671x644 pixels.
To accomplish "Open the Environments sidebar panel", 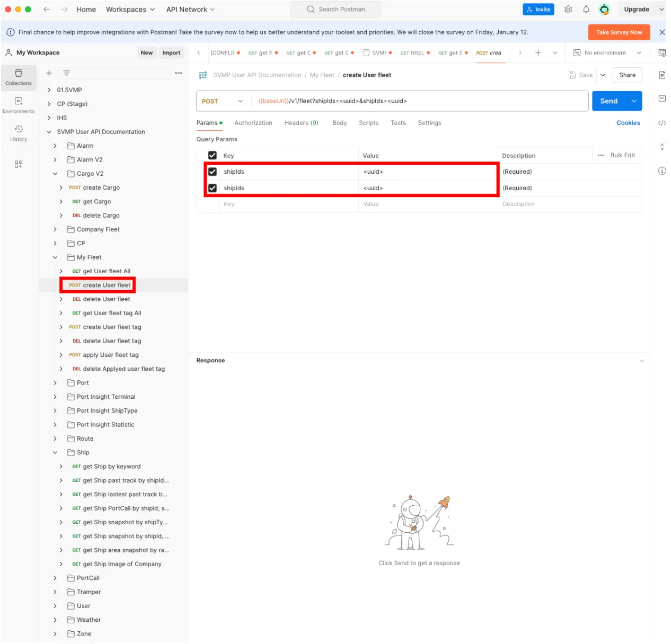I will 19,105.
